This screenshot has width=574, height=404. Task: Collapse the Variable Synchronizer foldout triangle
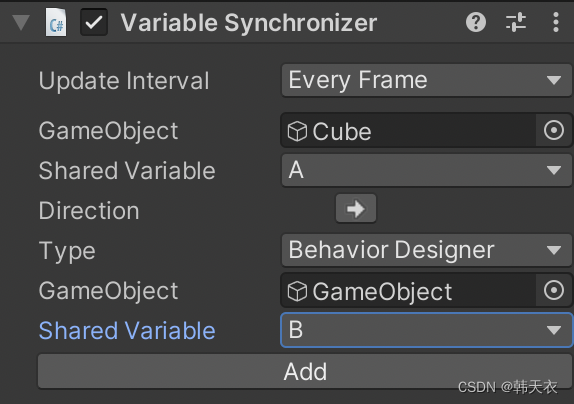click(x=21, y=22)
